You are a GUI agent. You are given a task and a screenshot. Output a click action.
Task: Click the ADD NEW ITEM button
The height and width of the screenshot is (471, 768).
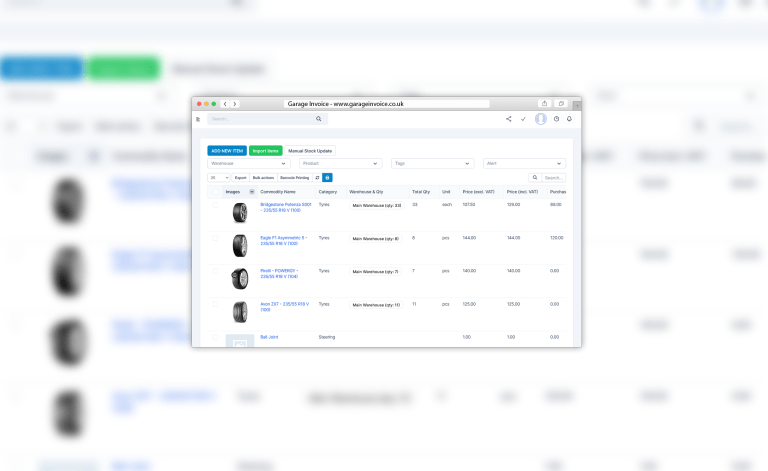pyautogui.click(x=226, y=150)
